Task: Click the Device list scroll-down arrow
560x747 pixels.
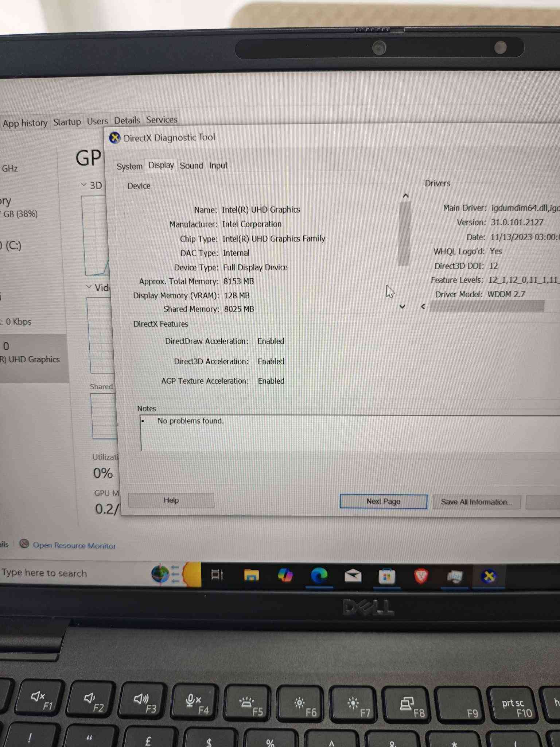Action: 402,306
